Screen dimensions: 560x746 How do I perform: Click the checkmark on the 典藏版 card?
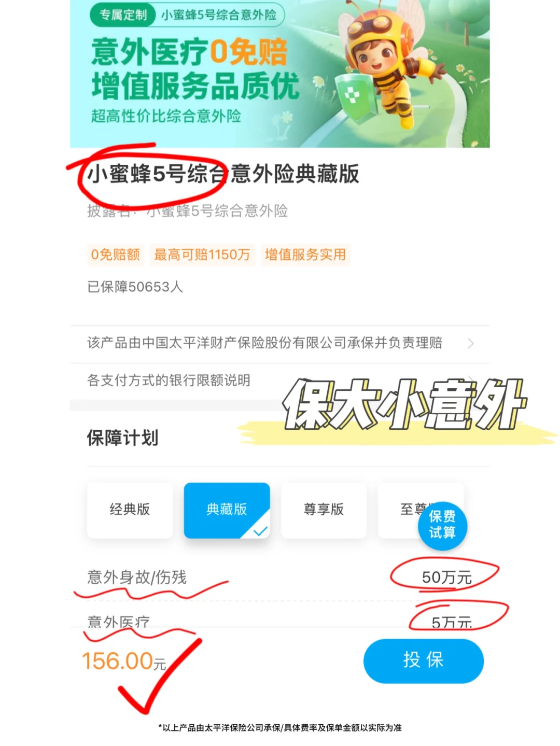260,531
